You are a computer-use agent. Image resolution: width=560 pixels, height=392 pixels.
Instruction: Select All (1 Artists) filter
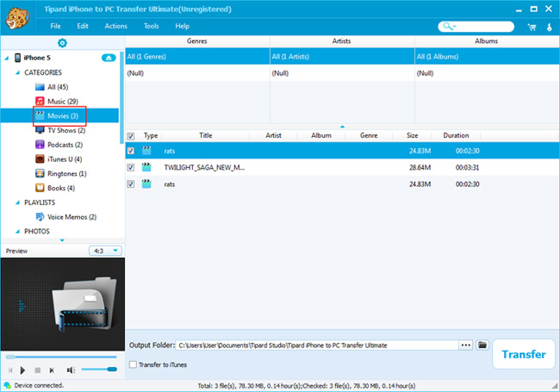click(342, 56)
